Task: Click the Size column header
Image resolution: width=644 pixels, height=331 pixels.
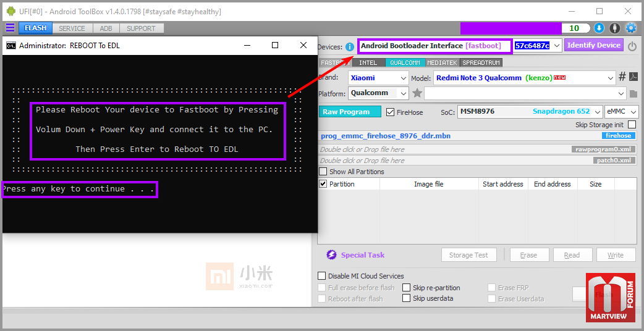Action: click(x=596, y=184)
